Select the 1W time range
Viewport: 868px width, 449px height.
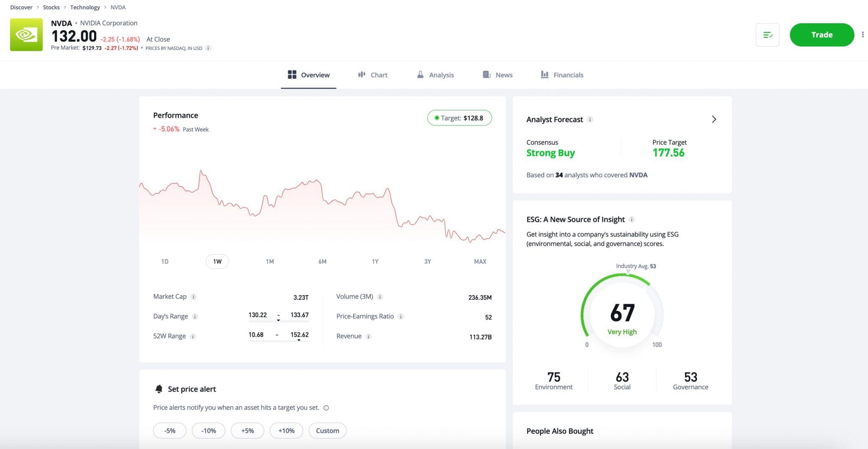217,261
